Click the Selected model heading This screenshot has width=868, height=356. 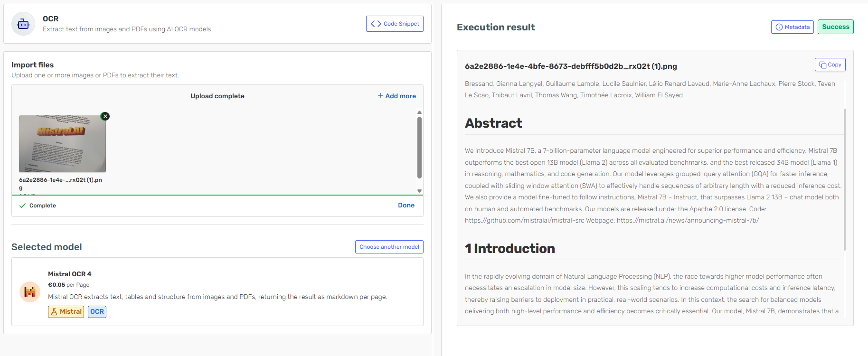(x=47, y=247)
